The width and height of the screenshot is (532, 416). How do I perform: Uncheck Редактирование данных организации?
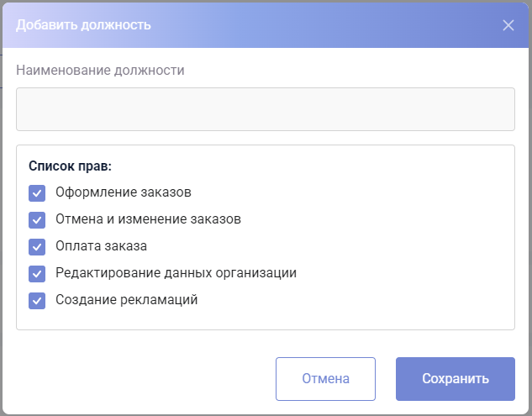(37, 274)
